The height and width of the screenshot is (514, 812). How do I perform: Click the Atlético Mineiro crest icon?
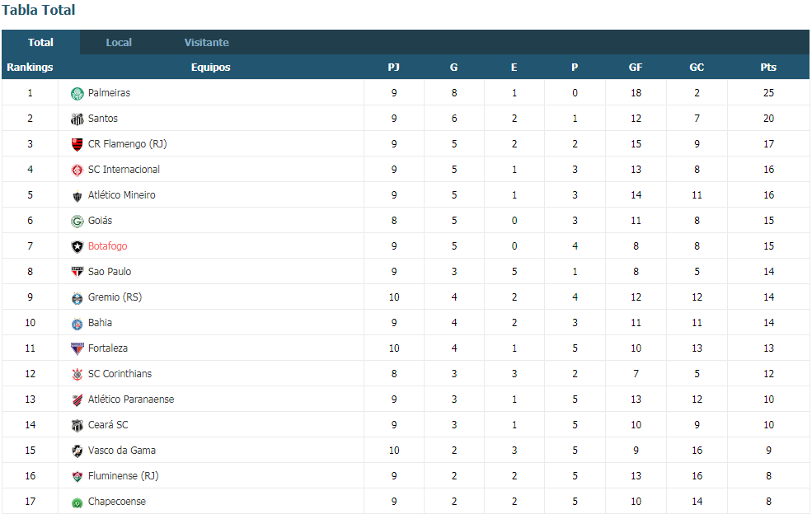pyautogui.click(x=77, y=196)
